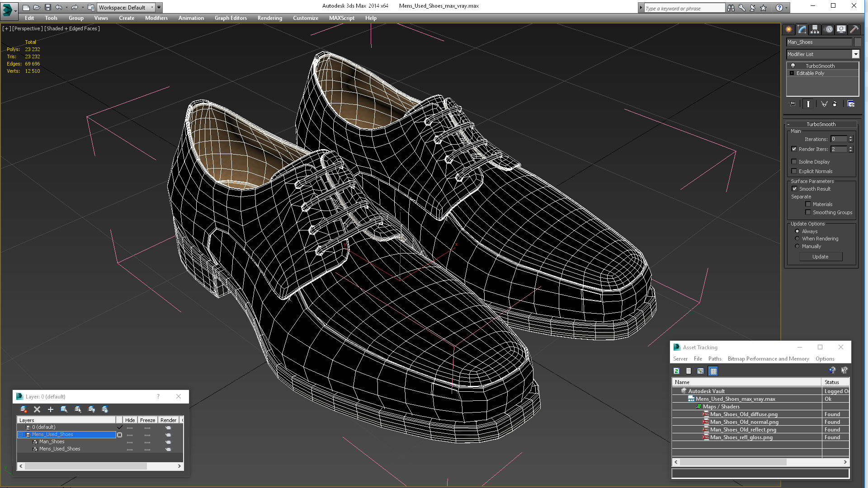This screenshot has height=488, width=868.
Task: Click Freeze/Unfreeze All Layers icon
Action: point(105,409)
